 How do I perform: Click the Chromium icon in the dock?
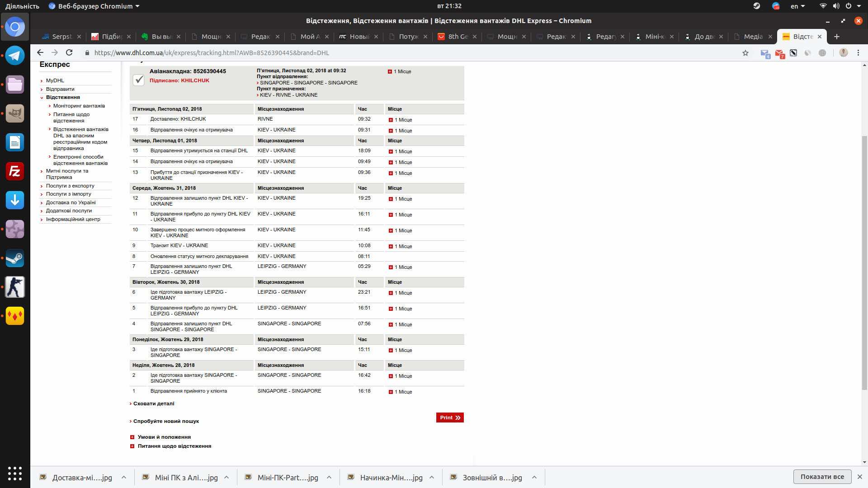[x=15, y=27]
